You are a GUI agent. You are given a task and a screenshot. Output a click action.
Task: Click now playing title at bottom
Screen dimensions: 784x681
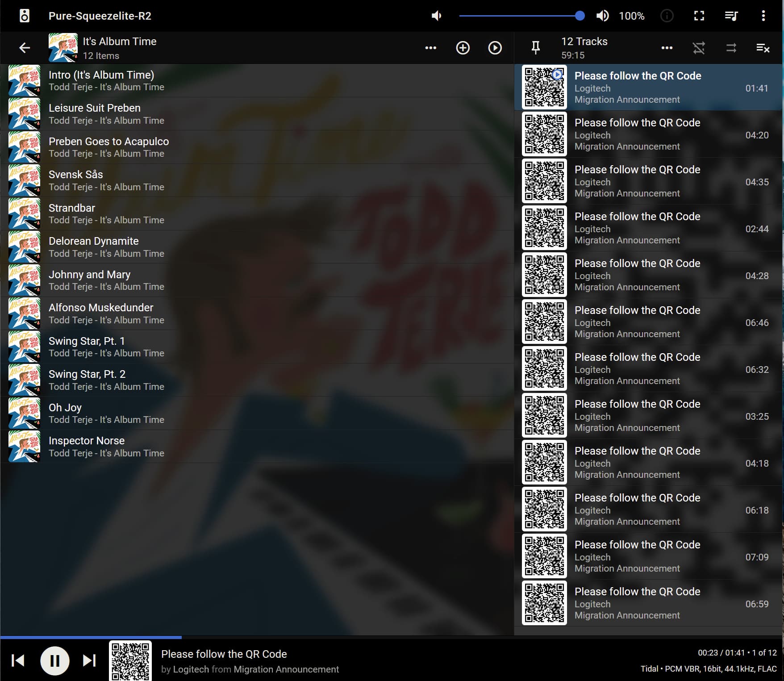pyautogui.click(x=224, y=654)
